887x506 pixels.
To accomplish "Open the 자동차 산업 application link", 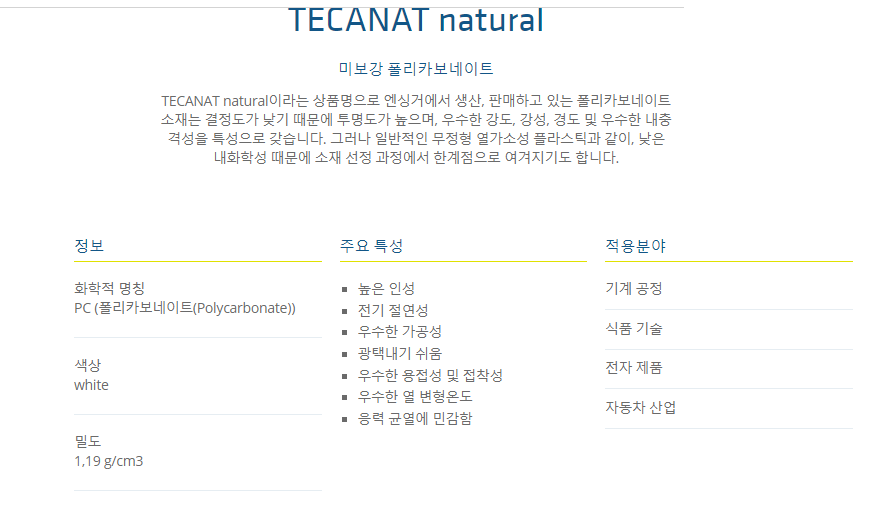I will click(x=641, y=408).
